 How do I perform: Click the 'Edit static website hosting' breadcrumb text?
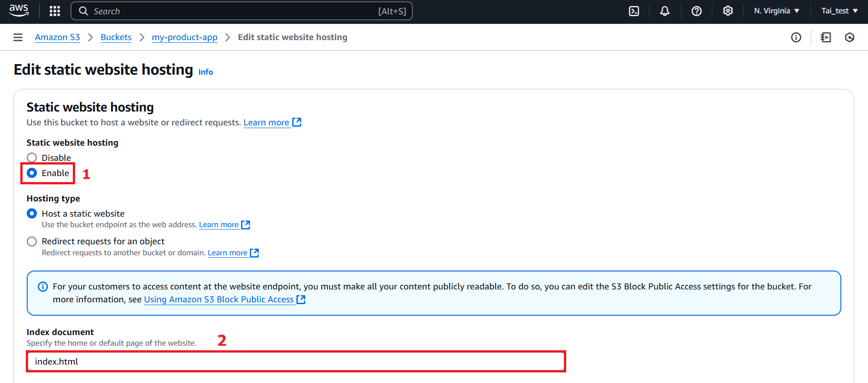coord(293,37)
